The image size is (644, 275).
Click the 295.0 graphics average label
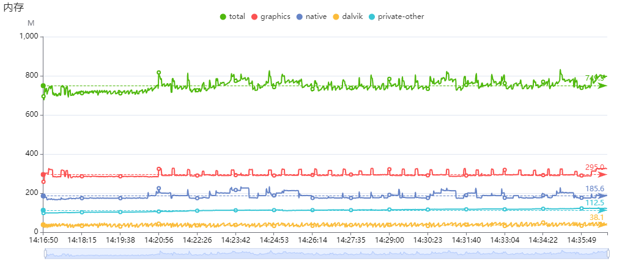[594, 167]
